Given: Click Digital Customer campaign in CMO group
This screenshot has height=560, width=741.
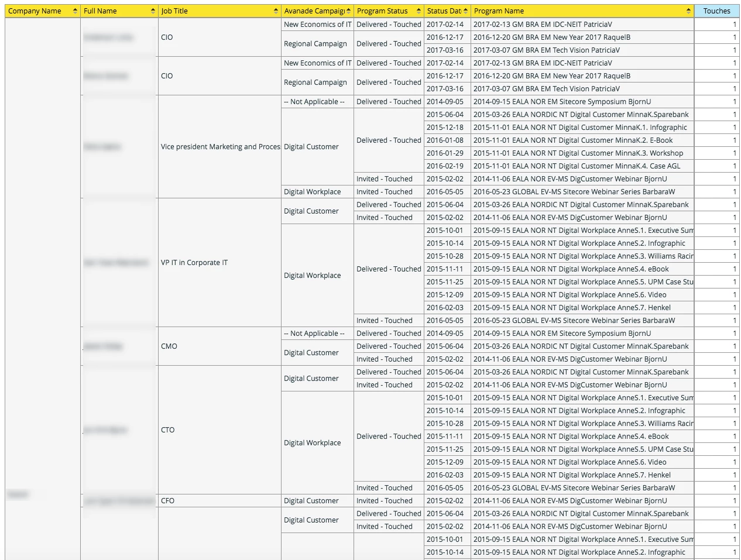Looking at the screenshot, I should [x=318, y=353].
